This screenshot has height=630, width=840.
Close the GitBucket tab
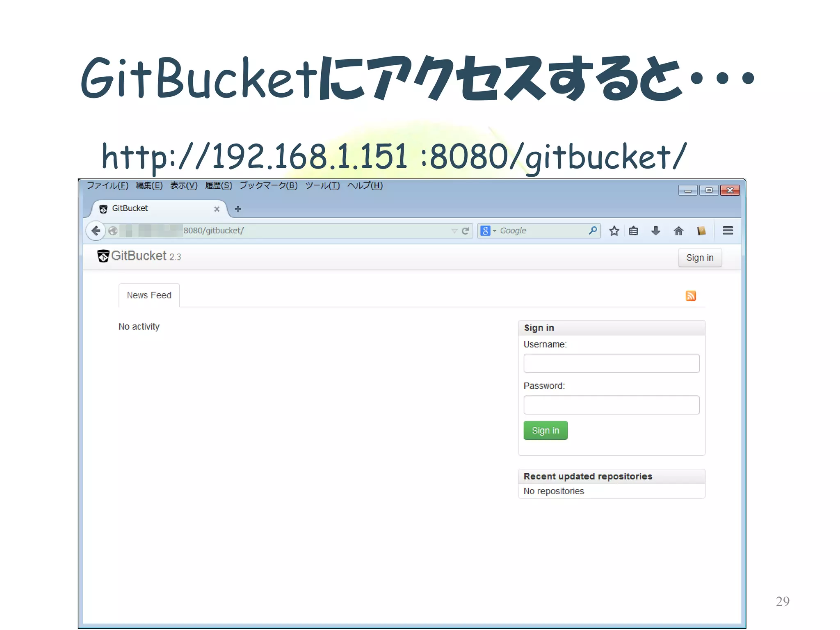point(217,209)
